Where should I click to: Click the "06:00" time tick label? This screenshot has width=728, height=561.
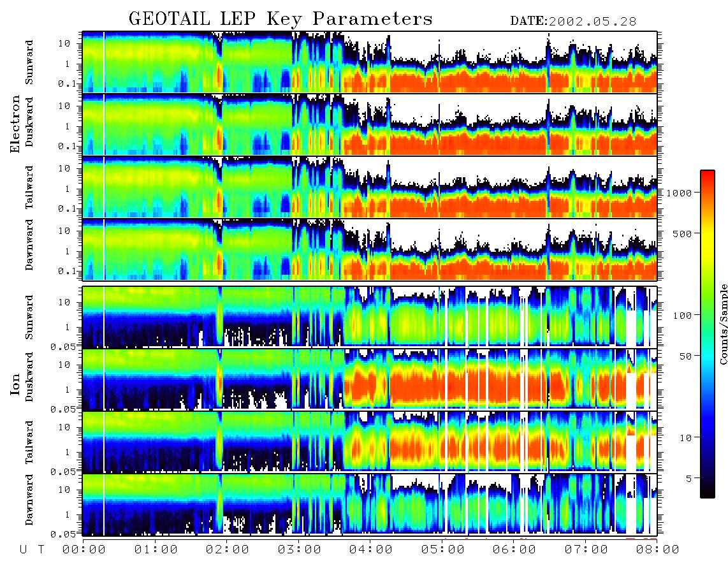(x=514, y=550)
